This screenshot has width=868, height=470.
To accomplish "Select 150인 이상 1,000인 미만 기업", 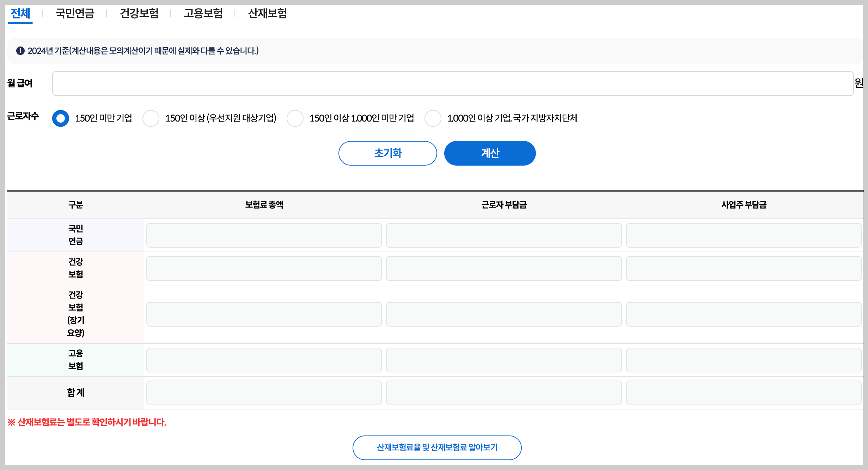I will point(295,119).
